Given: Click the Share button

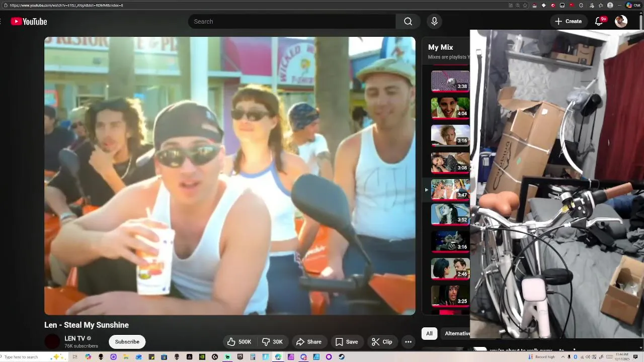Looking at the screenshot, I should tap(309, 342).
